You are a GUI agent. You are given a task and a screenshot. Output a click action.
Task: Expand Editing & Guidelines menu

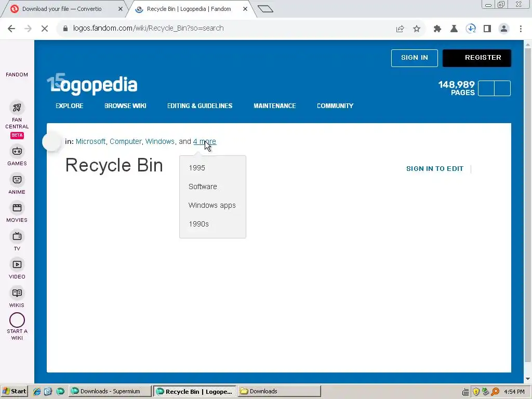click(200, 106)
